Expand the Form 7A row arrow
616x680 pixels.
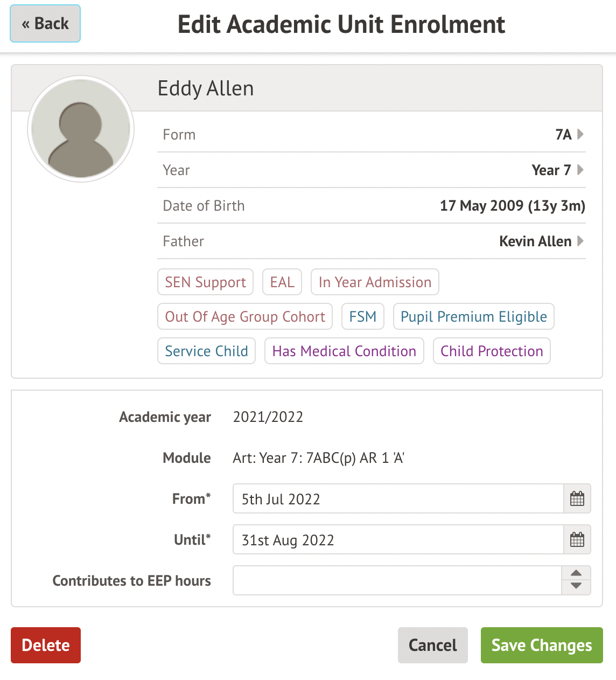(580, 134)
